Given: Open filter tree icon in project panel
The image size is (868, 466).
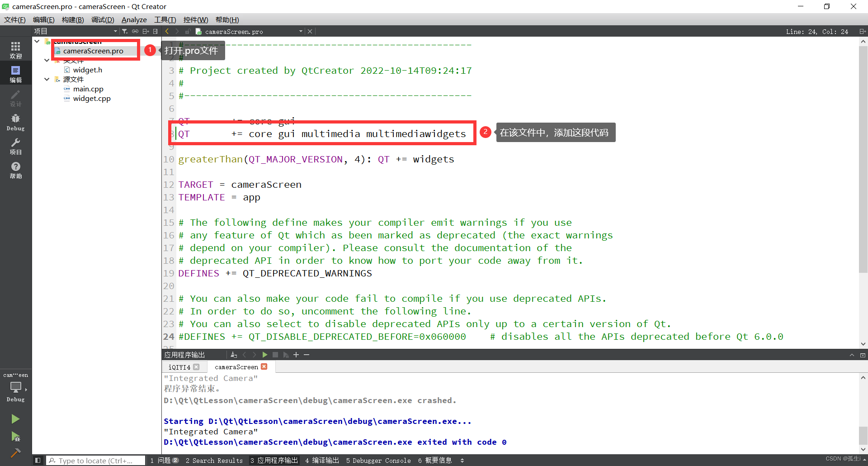Looking at the screenshot, I should 125,31.
